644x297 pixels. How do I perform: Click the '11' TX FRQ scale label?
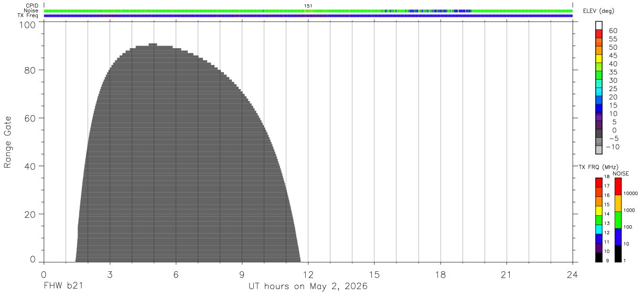coord(606,242)
